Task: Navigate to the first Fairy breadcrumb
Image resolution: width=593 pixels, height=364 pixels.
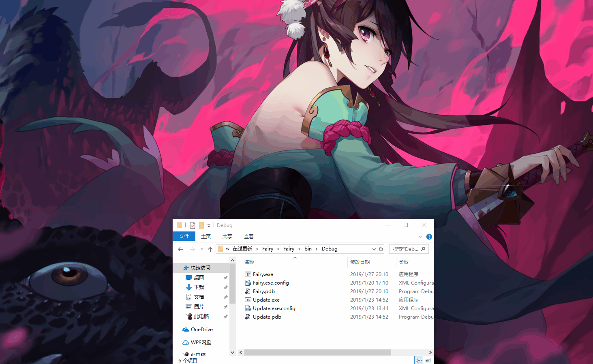Action: click(x=268, y=249)
